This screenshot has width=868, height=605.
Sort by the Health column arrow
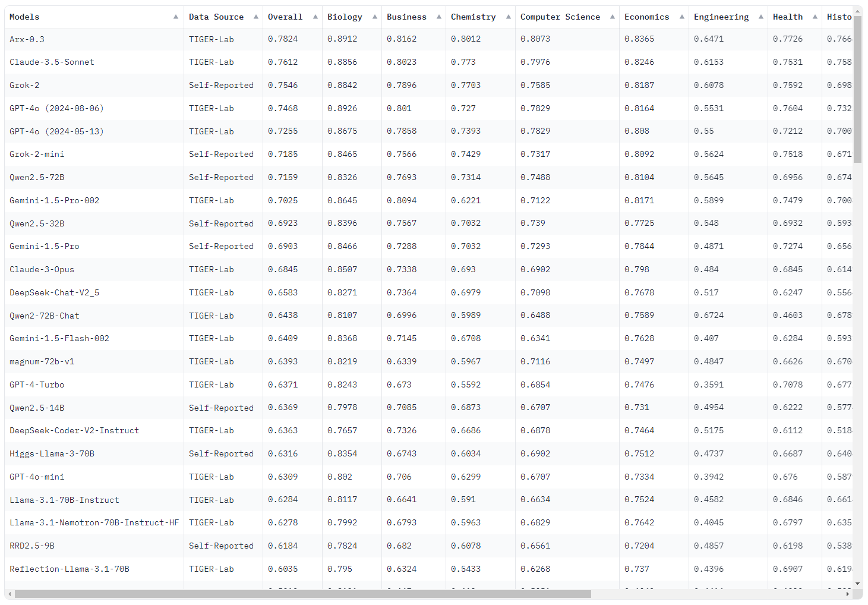tap(815, 17)
